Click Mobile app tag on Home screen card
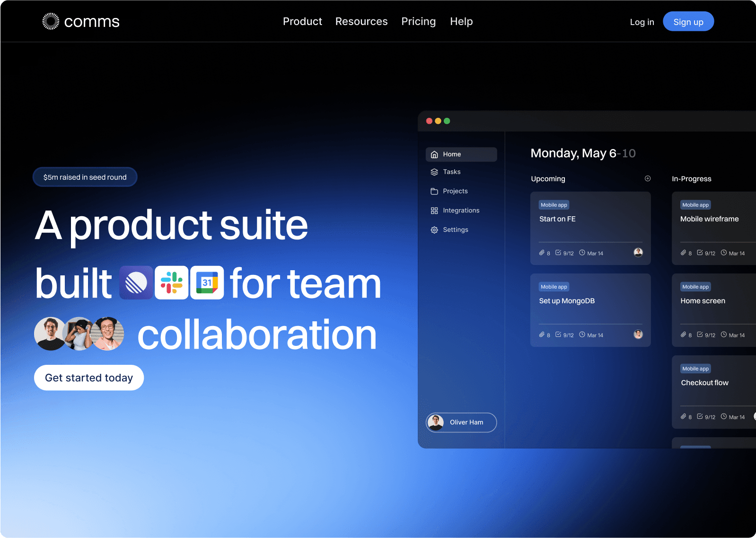The image size is (756, 538). (x=695, y=287)
